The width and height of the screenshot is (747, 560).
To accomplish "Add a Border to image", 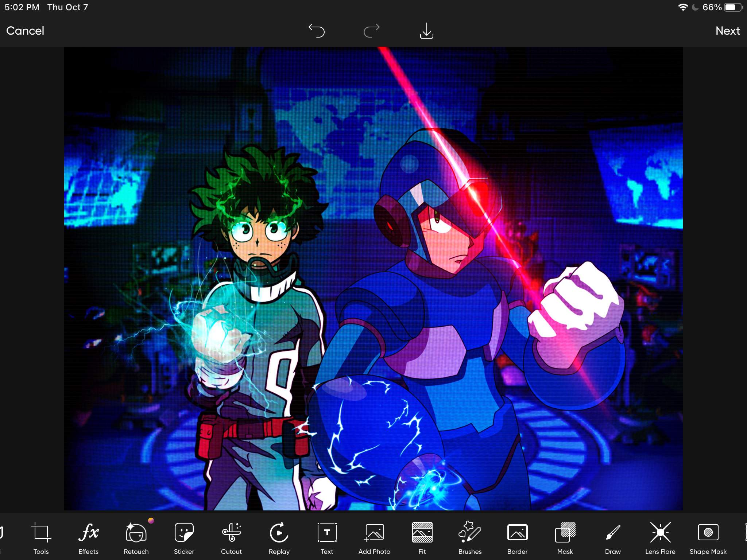I will click(x=517, y=538).
